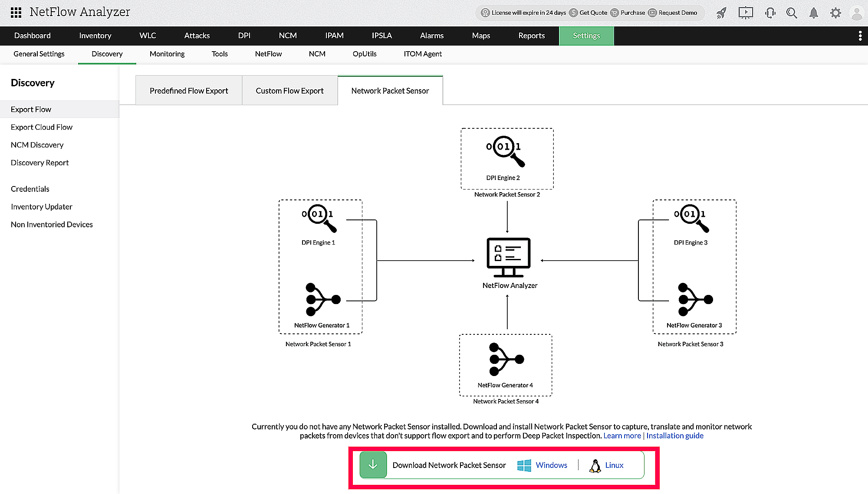Select the Network Packet Sensor tab
868x494 pixels.
390,91
